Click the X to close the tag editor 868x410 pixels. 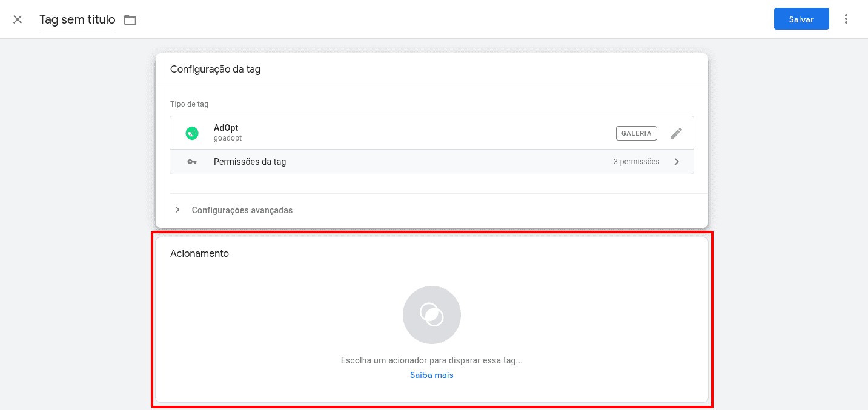(x=18, y=19)
